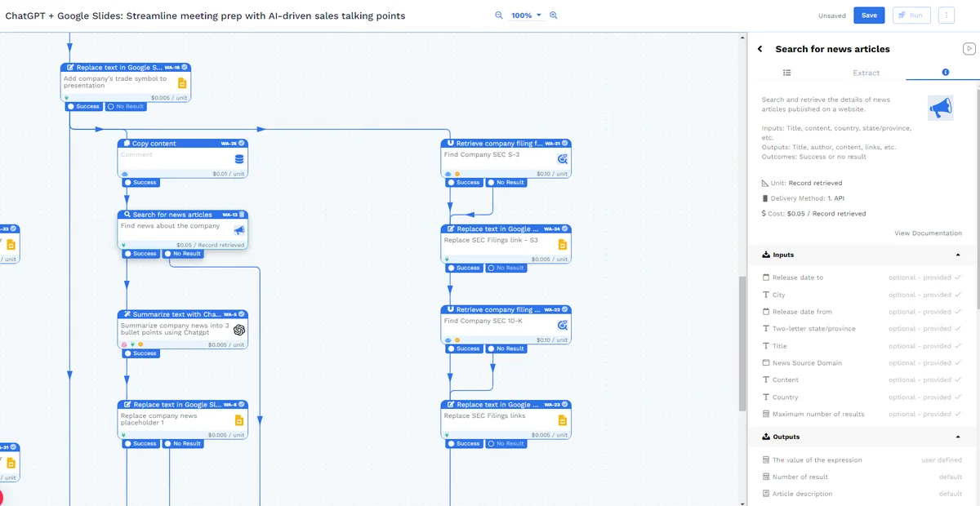
Task: Switch to the Extract tab
Action: pos(866,73)
